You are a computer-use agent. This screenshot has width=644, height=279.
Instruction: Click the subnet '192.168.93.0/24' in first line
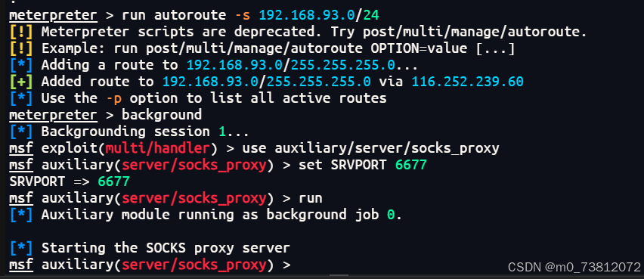click(319, 15)
